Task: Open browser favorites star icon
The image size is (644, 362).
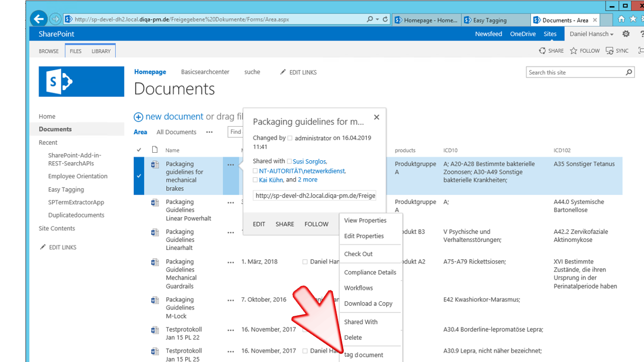Action: (x=633, y=19)
